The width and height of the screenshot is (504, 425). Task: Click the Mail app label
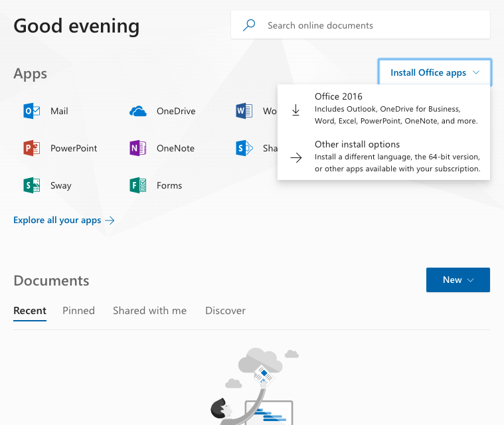pos(59,112)
